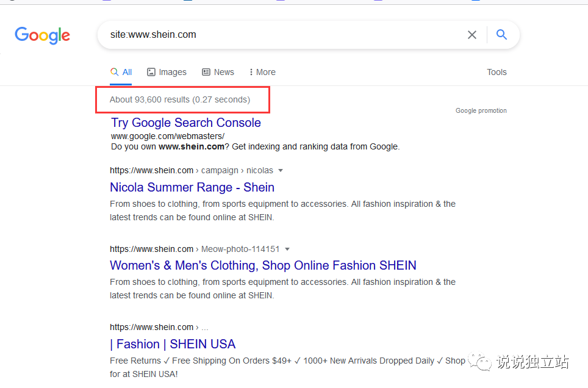Open the Nicola Summer Range - Shein result
This screenshot has width=588, height=388.
point(192,187)
